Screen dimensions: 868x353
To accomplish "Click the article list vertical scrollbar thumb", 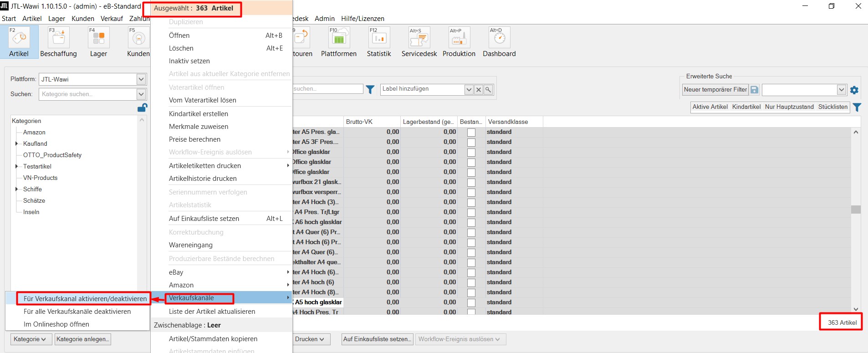I will (856, 210).
